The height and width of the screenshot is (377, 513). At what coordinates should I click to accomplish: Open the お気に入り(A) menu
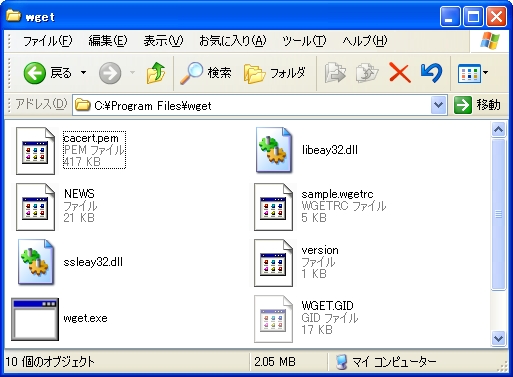coord(233,41)
